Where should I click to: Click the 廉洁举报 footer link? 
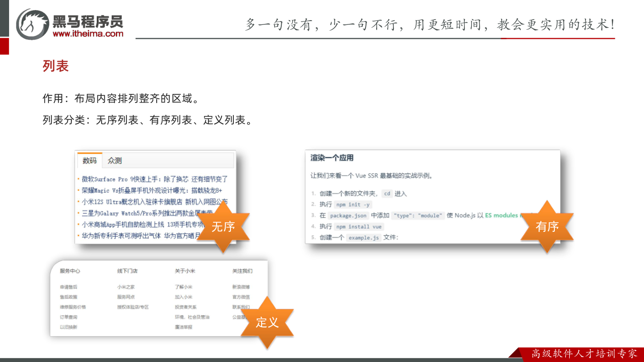point(184,327)
